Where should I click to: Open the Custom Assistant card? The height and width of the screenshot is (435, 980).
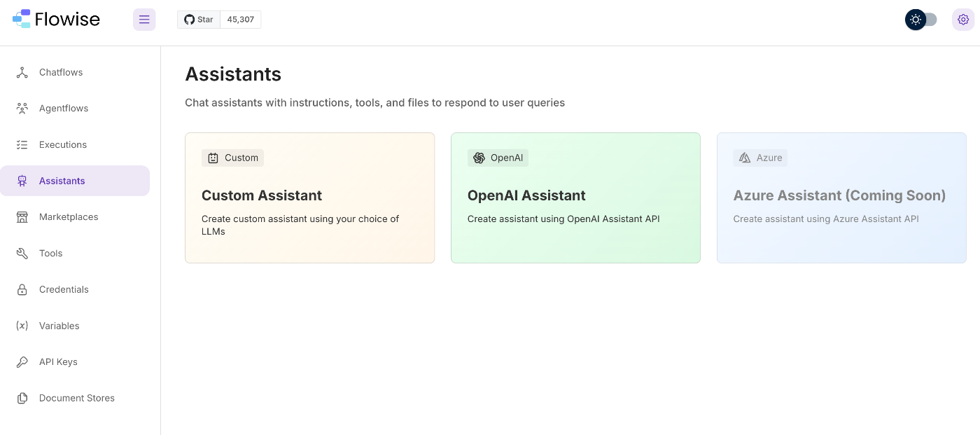point(309,198)
